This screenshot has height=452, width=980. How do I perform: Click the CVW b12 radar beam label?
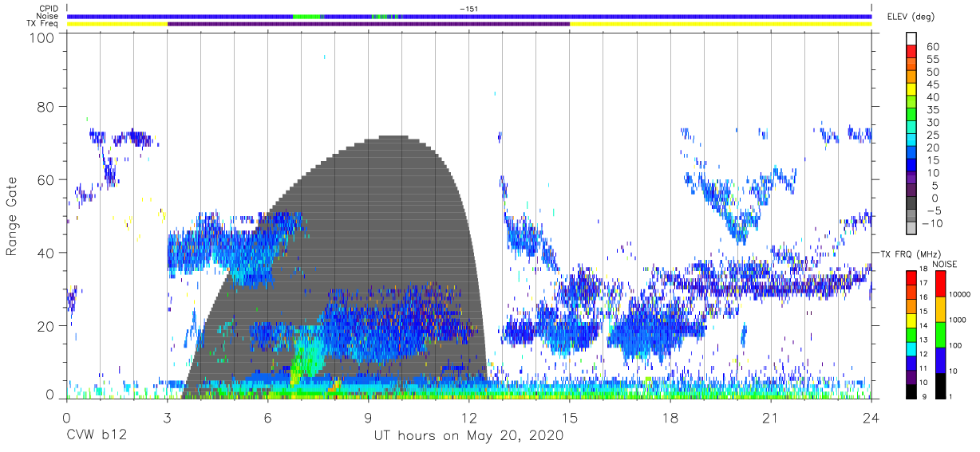(96, 436)
